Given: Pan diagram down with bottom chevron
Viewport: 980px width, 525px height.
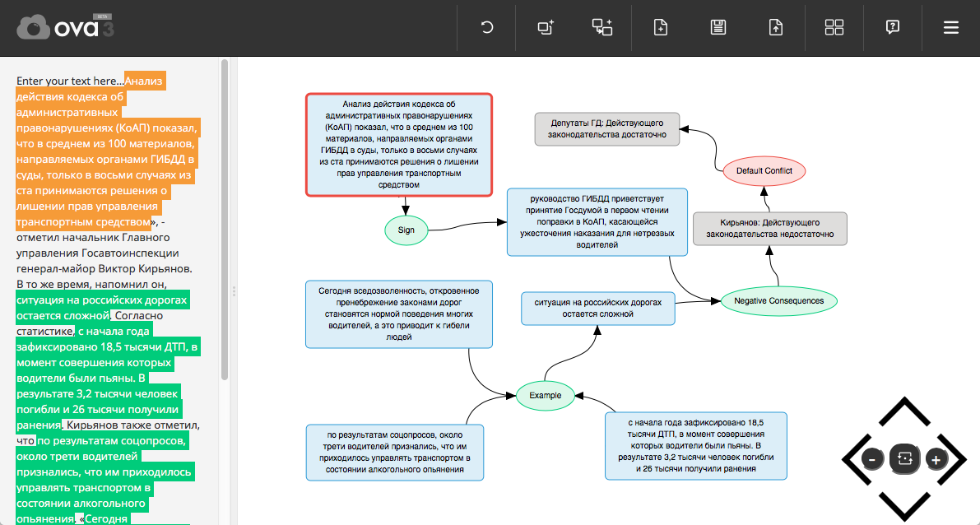Looking at the screenshot, I should [x=904, y=506].
